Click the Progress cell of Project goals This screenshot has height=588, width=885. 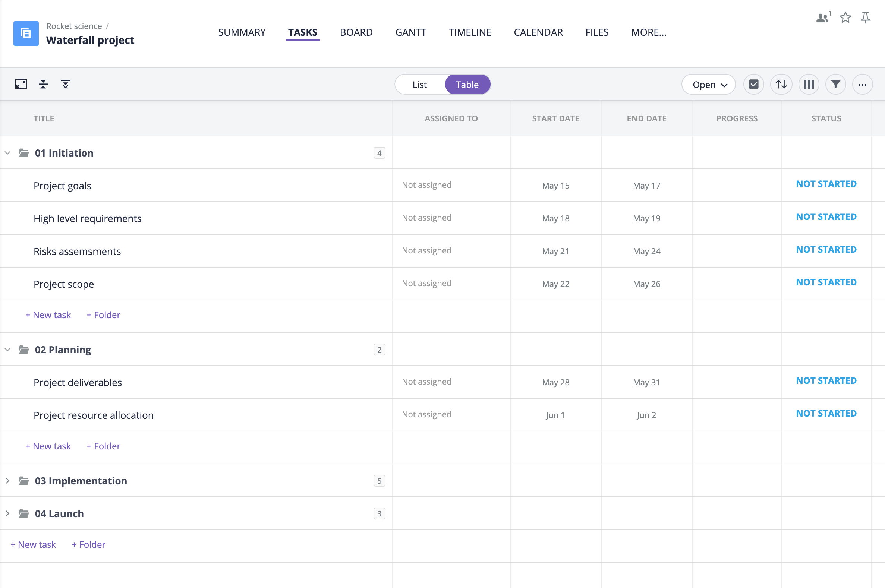pos(736,185)
